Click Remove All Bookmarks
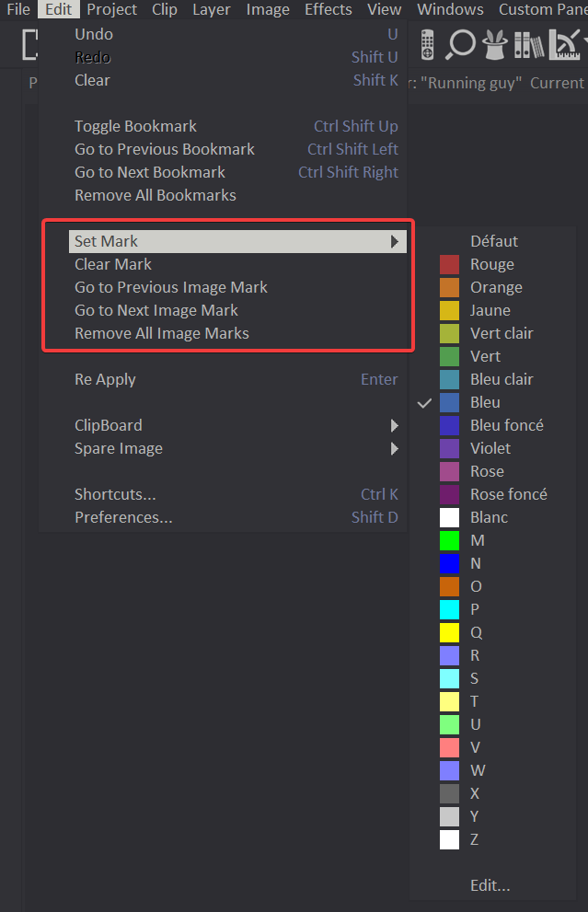Viewport: 588px width, 912px height. point(155,195)
